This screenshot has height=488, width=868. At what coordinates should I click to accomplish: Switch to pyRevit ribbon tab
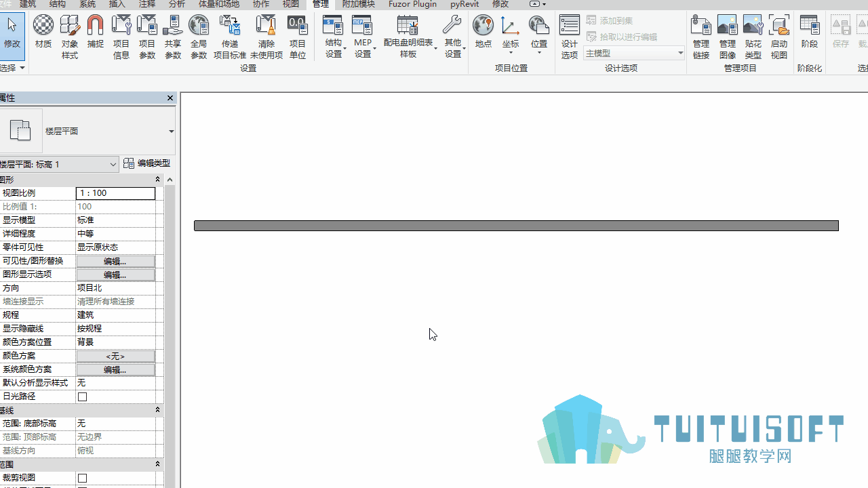(x=465, y=4)
